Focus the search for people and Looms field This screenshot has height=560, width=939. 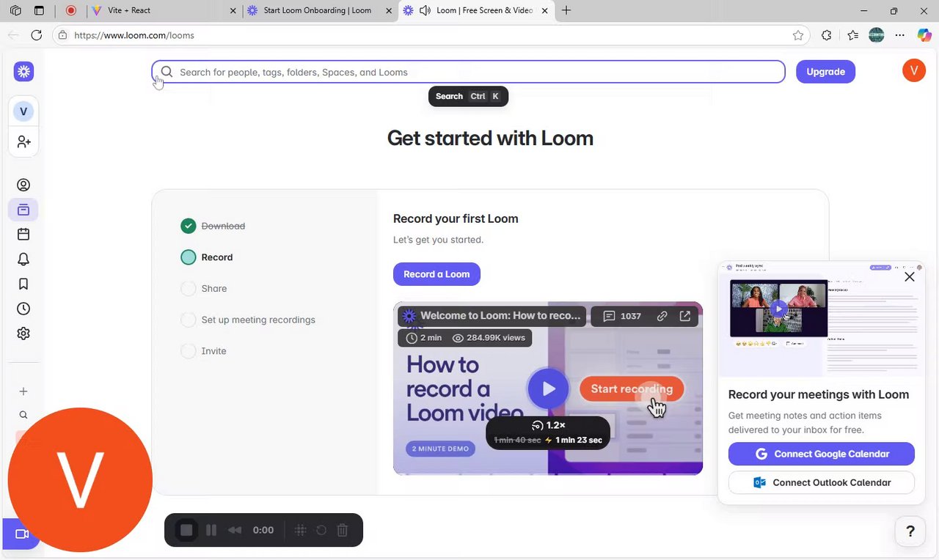tap(468, 72)
